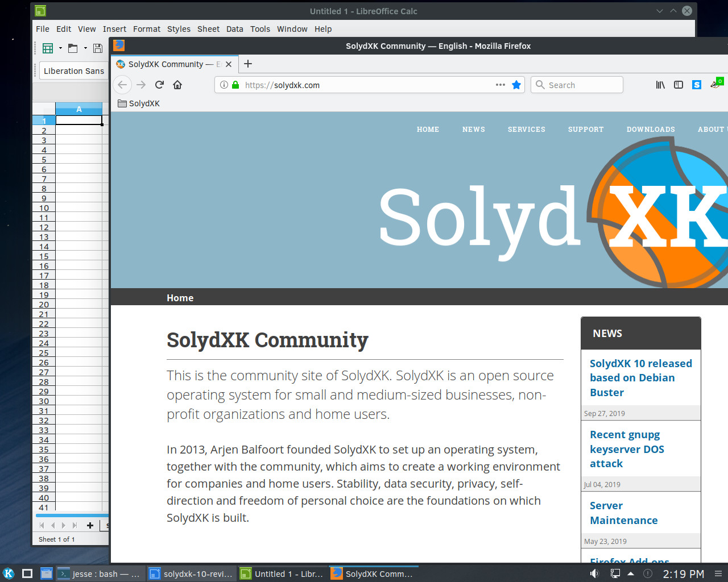Jump to first sheet arrow in Calc
This screenshot has width=728, height=582.
(42, 525)
